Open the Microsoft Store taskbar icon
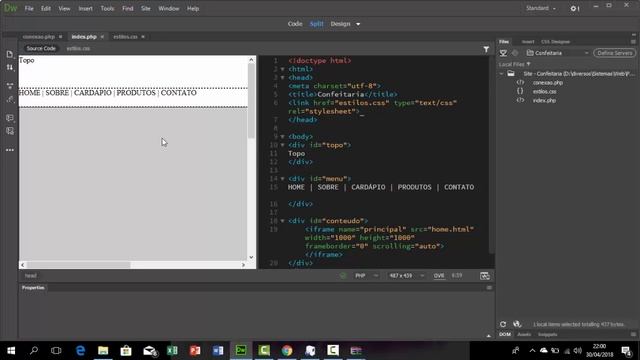Image resolution: width=640 pixels, height=360 pixels. [x=126, y=351]
